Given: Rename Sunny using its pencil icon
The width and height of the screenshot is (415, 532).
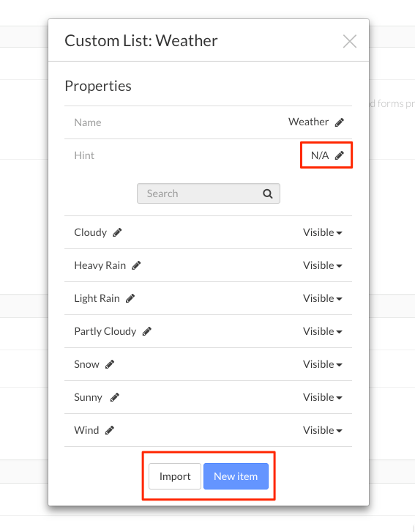Looking at the screenshot, I should (114, 397).
